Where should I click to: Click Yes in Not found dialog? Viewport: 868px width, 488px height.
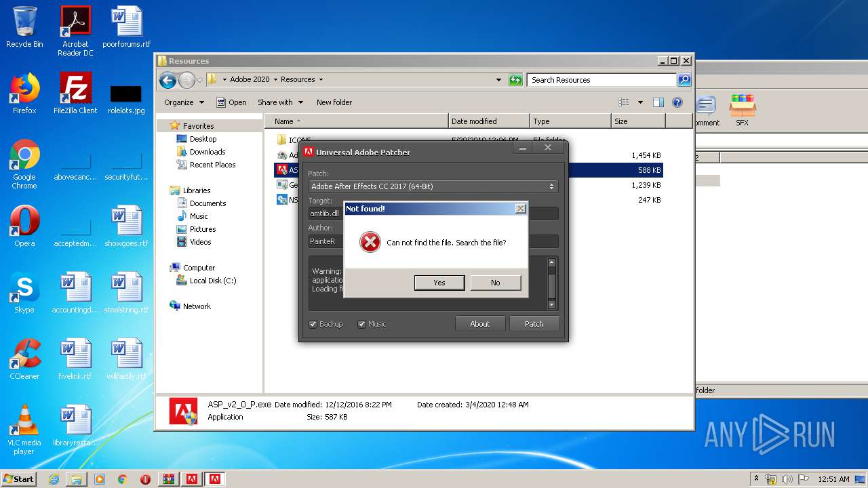click(439, 283)
